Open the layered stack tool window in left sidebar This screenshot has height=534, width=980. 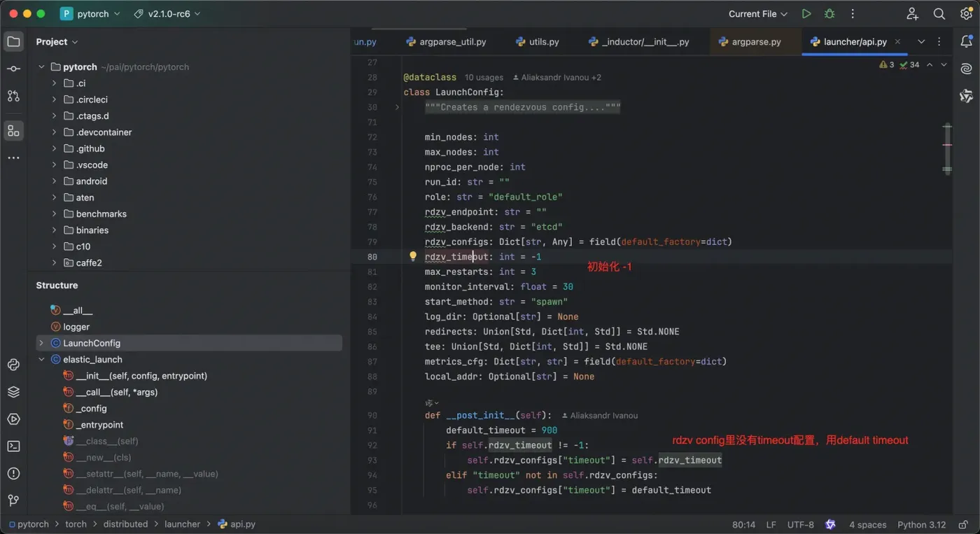point(13,392)
